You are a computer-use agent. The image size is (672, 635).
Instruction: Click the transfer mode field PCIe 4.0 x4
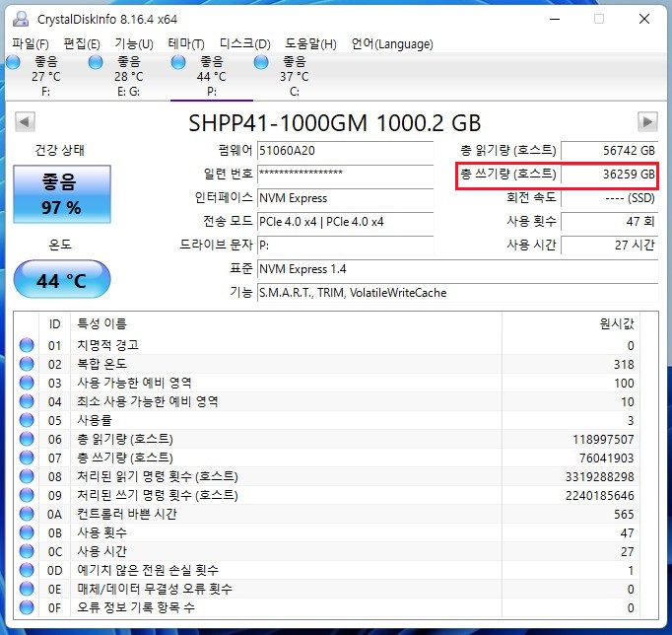coord(346,222)
